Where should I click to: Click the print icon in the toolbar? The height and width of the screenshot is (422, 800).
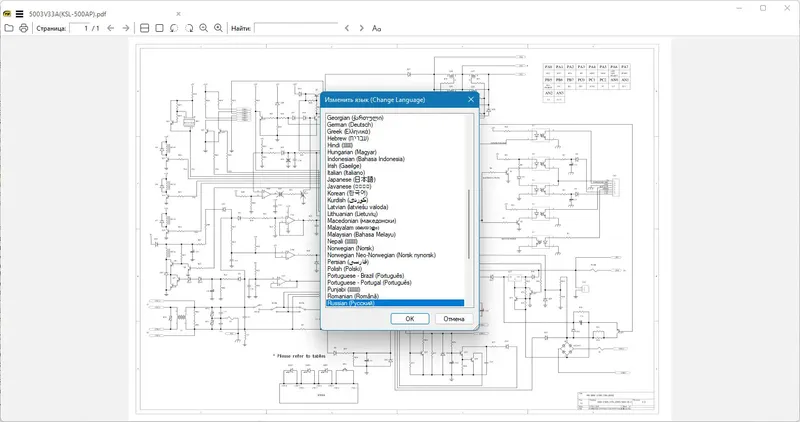tap(23, 28)
